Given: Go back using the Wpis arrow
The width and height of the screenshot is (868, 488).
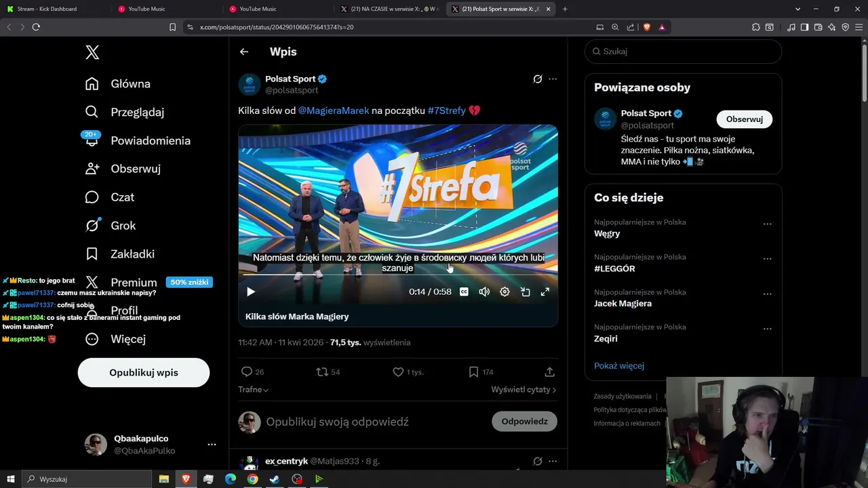Looking at the screenshot, I should tap(244, 52).
